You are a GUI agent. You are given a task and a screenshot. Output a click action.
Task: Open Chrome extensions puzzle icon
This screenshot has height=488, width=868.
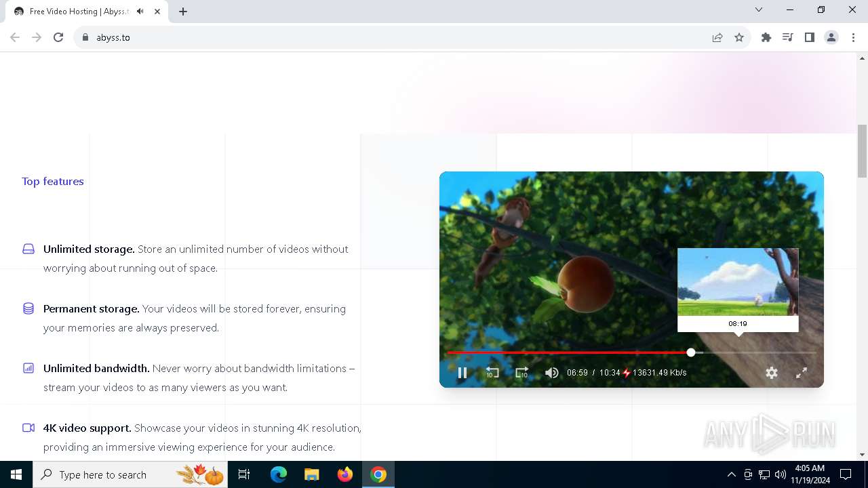pos(766,37)
